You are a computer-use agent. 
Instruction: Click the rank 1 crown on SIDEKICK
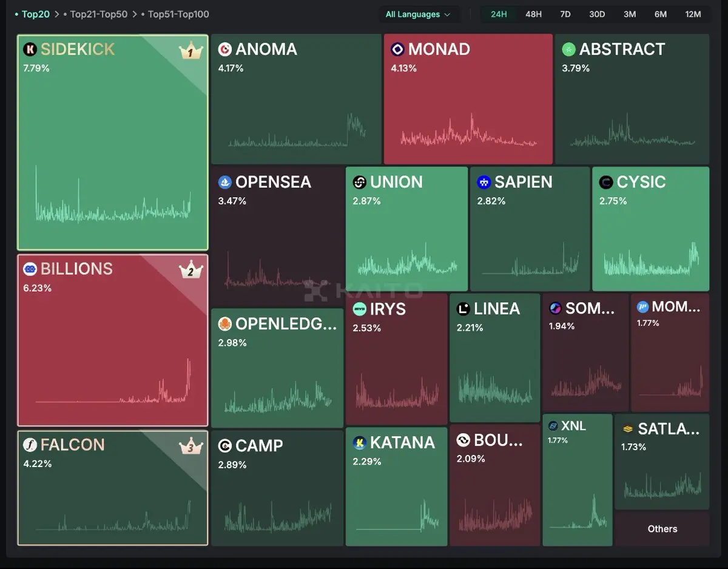[x=190, y=52]
